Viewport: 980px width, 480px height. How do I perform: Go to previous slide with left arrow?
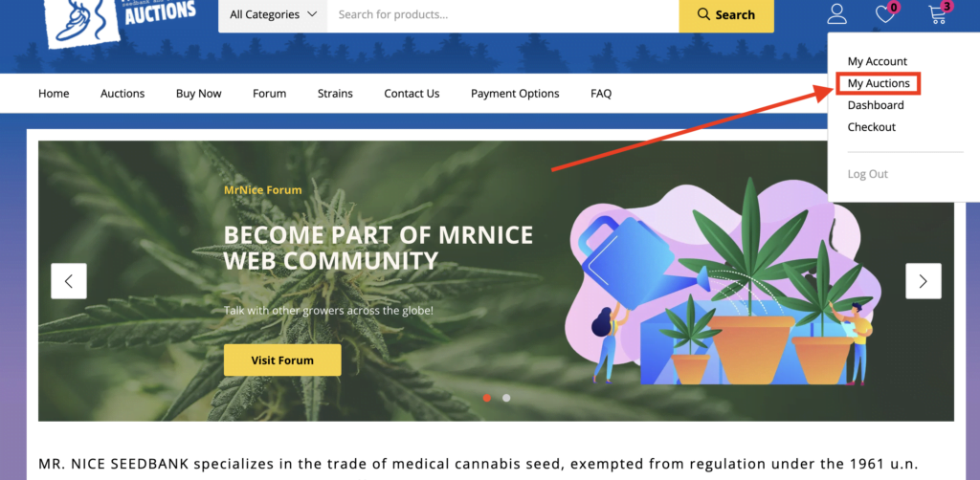click(69, 281)
